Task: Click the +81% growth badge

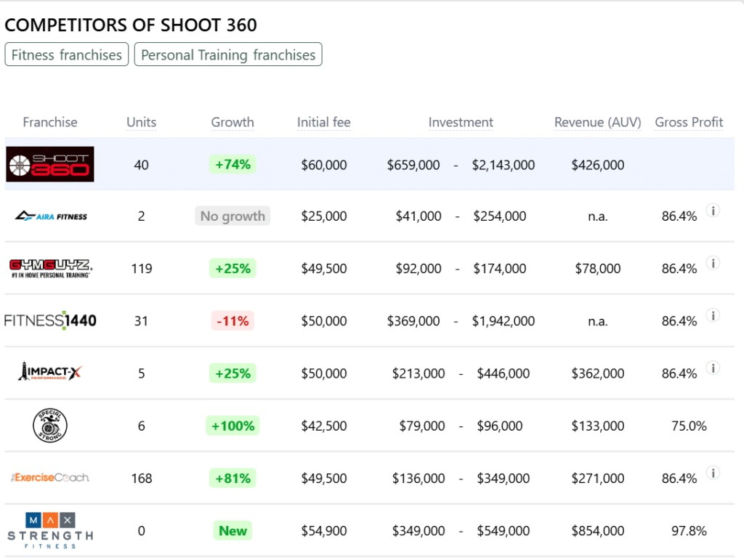Action: click(232, 478)
